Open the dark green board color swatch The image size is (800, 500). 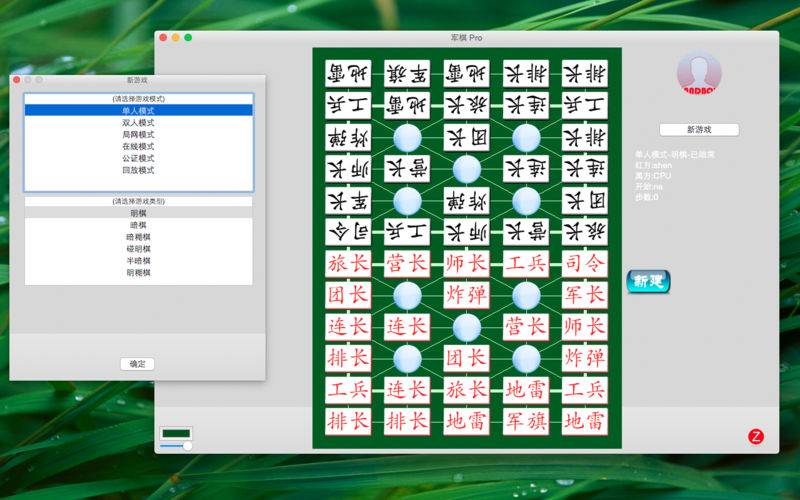tap(176, 434)
